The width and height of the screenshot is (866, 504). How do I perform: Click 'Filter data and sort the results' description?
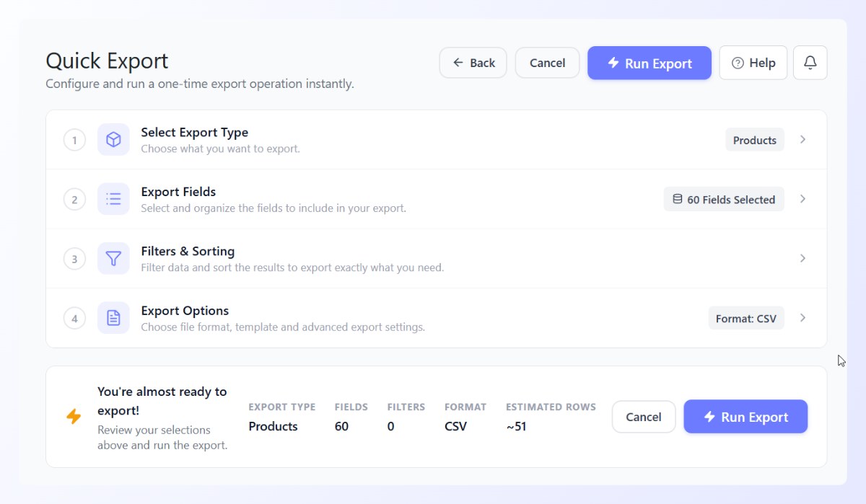point(292,268)
